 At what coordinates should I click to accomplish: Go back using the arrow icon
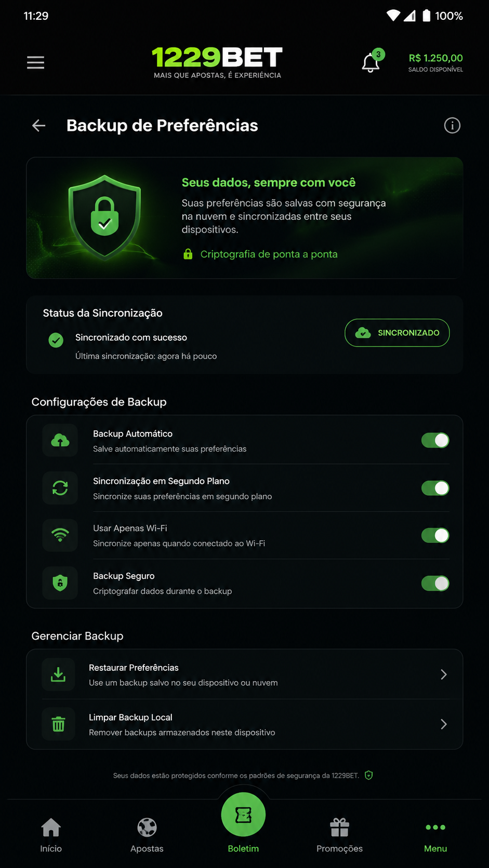[39, 126]
